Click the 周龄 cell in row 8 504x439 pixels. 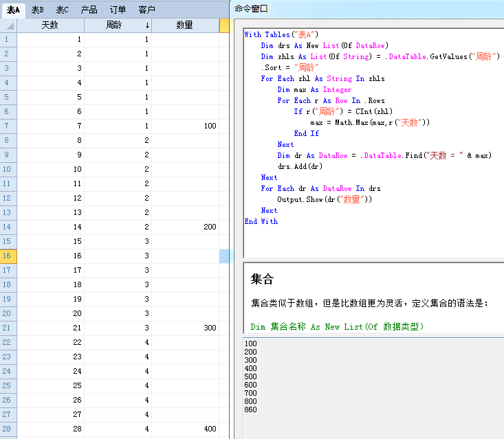click(x=118, y=140)
